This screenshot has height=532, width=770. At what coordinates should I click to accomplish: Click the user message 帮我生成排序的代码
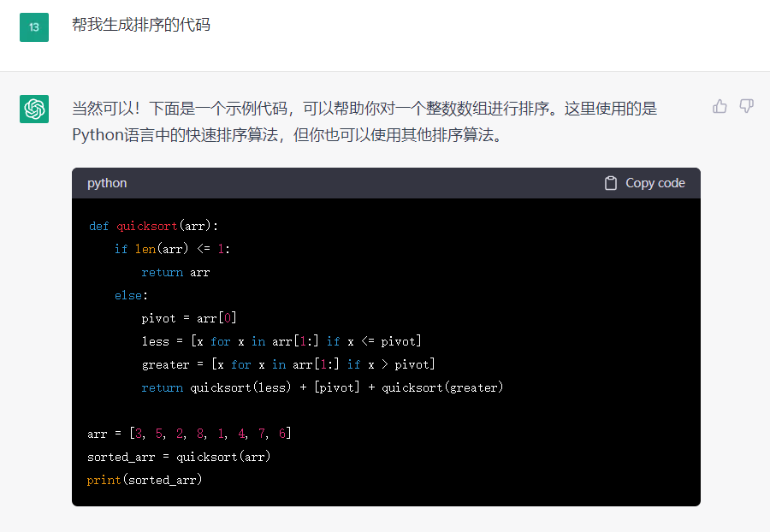point(141,25)
